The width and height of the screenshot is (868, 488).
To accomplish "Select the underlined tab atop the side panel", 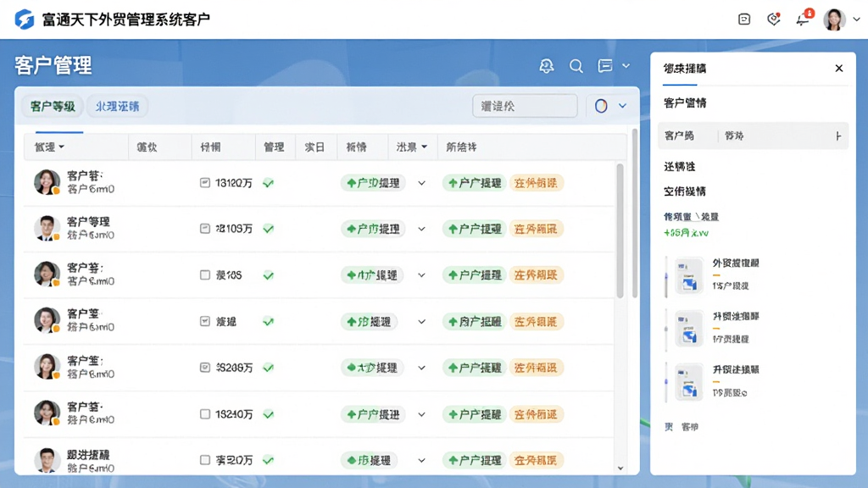I will tap(685, 69).
